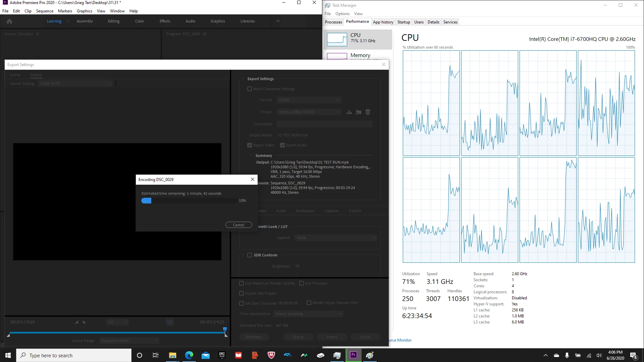
Task: Switch to the App history tab
Action: click(x=383, y=22)
